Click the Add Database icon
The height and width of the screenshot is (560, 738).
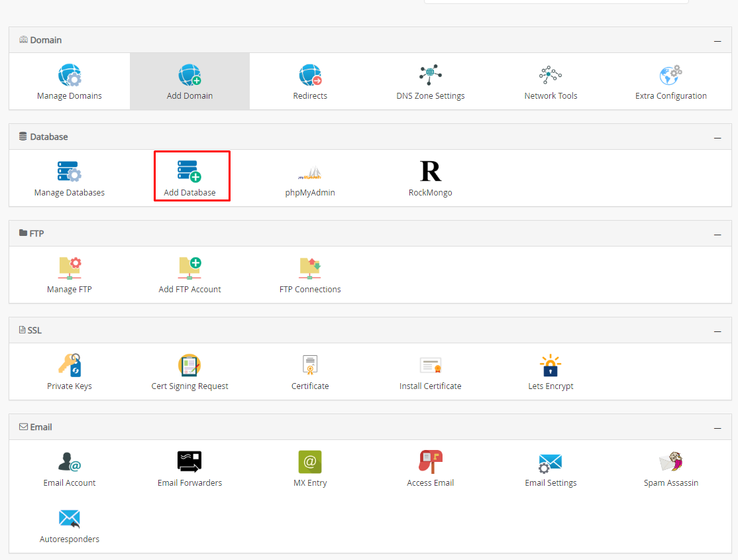coord(189,172)
